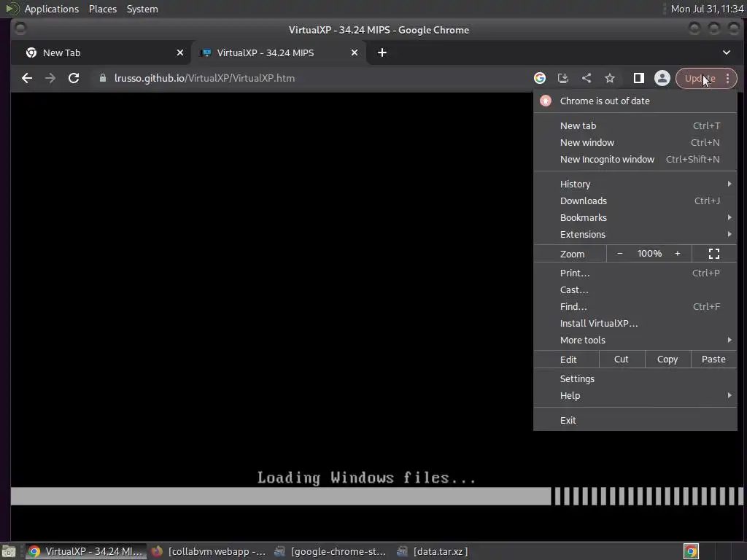Choose Find… from the menu
This screenshot has height=560, width=747.
click(635, 307)
